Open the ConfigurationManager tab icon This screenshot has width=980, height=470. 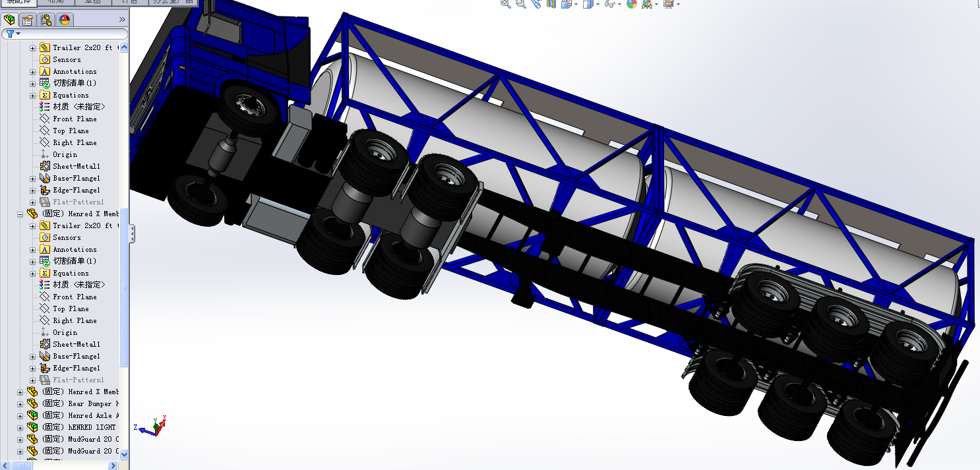46,20
